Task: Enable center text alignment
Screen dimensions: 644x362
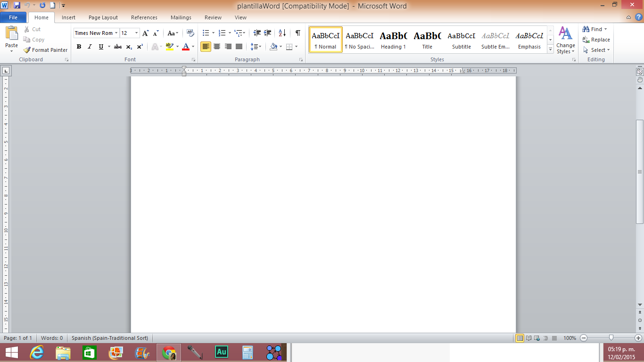Action: coord(217,47)
